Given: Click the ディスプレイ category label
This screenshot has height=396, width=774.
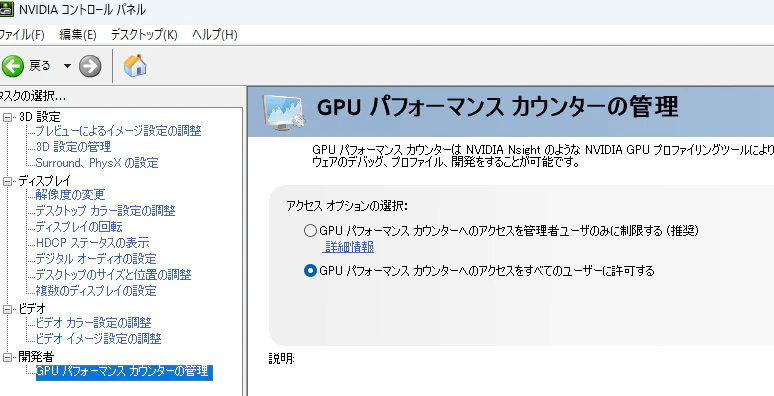Looking at the screenshot, I should coord(45,181).
